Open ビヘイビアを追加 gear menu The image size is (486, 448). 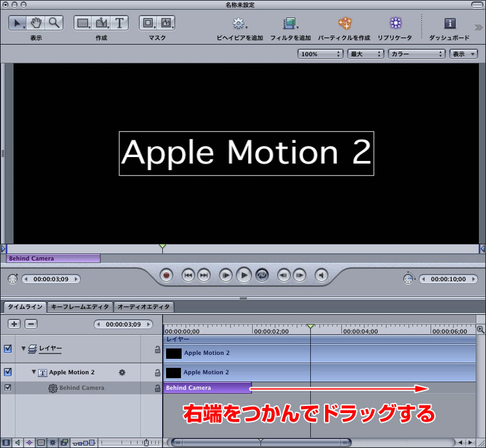[x=239, y=23]
